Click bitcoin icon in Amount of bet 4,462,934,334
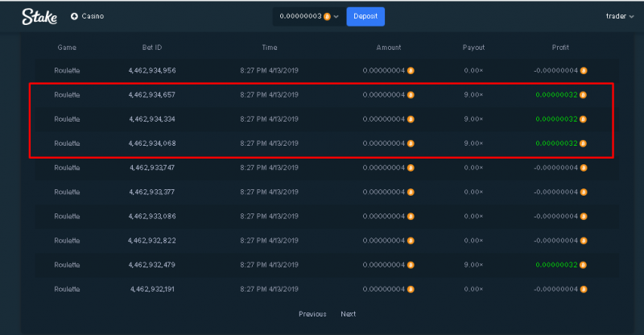Image resolution: width=644 pixels, height=335 pixels. [x=411, y=119]
